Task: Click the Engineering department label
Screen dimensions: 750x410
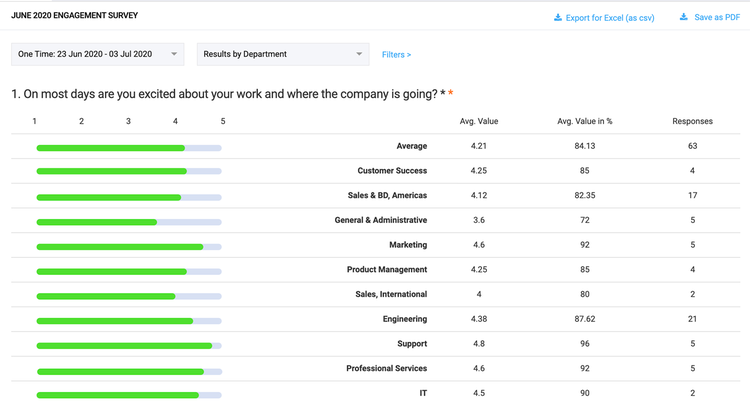Action: coord(404,319)
